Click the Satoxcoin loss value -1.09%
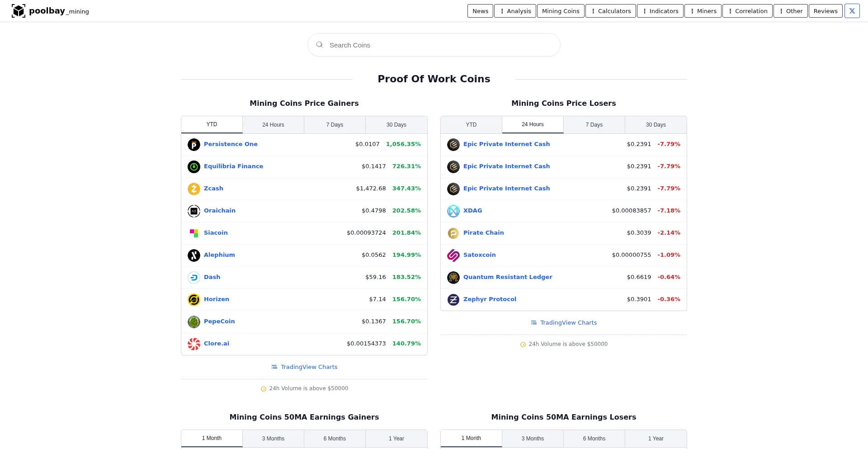868x449 pixels. [x=669, y=255]
